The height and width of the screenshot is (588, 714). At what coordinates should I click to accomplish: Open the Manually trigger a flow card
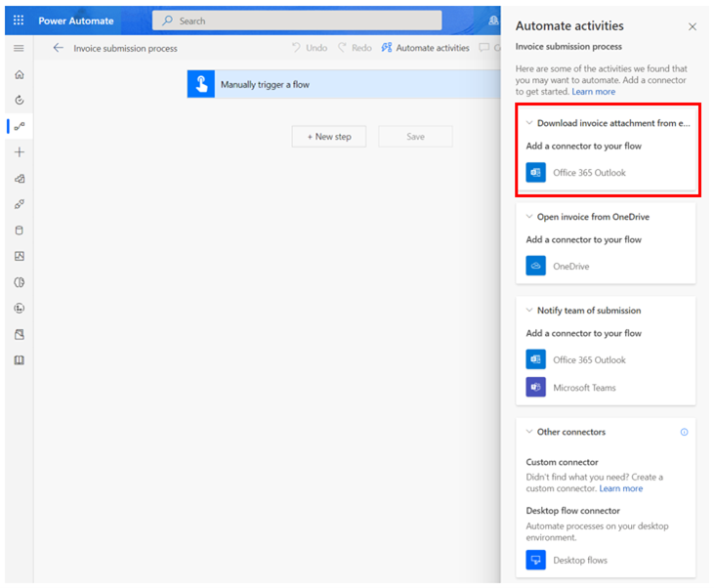(344, 84)
